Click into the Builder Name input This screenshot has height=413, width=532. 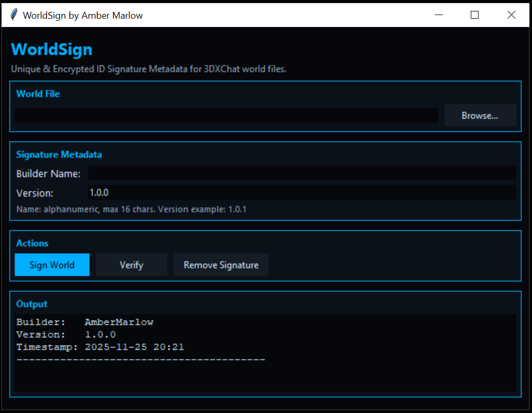click(302, 173)
